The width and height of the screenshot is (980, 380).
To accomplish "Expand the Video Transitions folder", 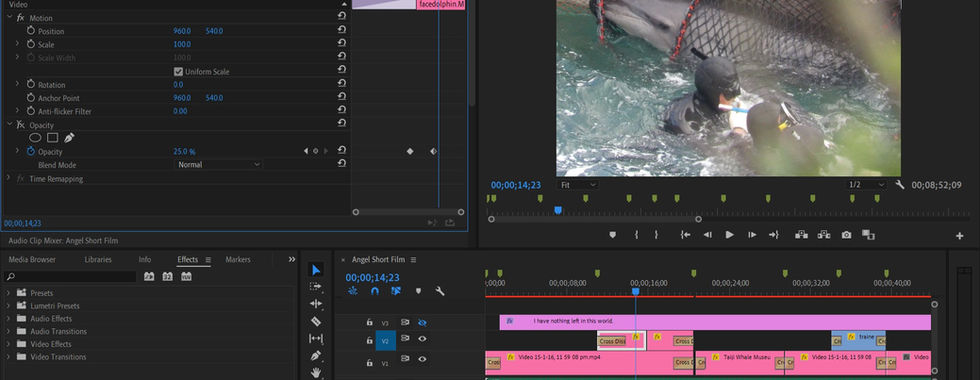I will [8, 357].
